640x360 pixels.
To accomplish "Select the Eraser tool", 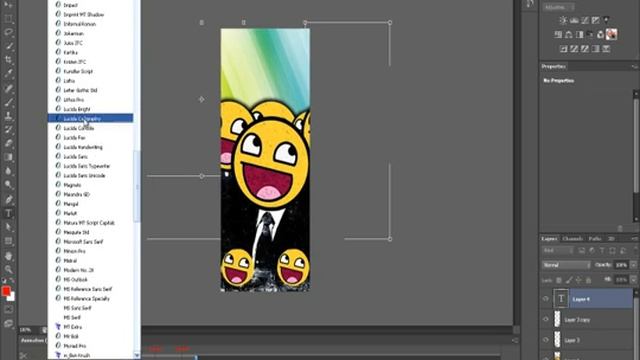I will tap(8, 143).
